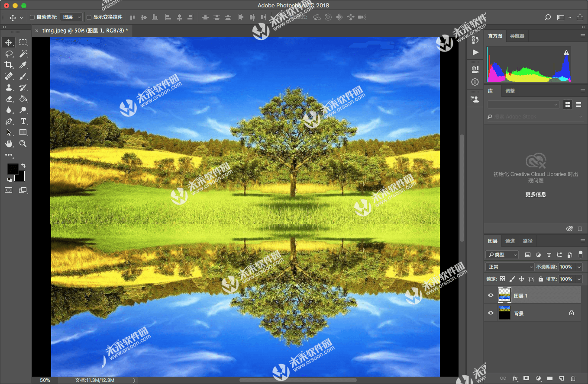The height and width of the screenshot is (384, 588).
Task: Select the Horizontal Type tool
Action: (23, 121)
